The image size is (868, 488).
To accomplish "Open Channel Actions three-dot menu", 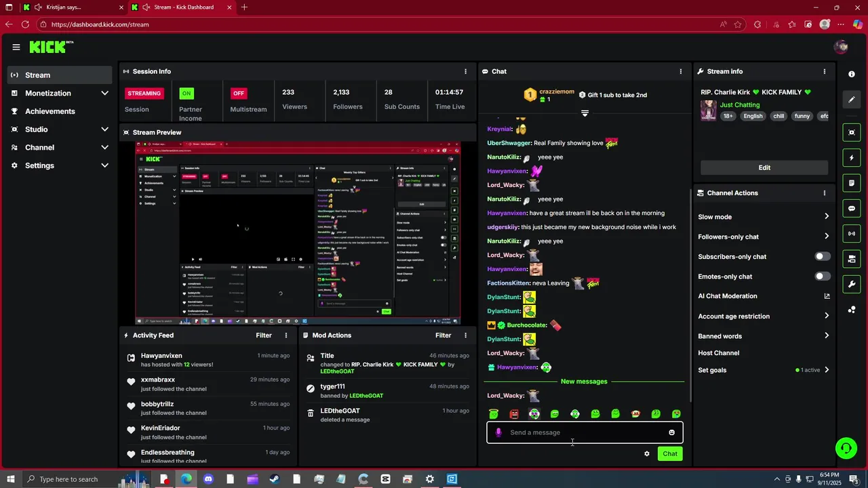I will click(x=825, y=193).
